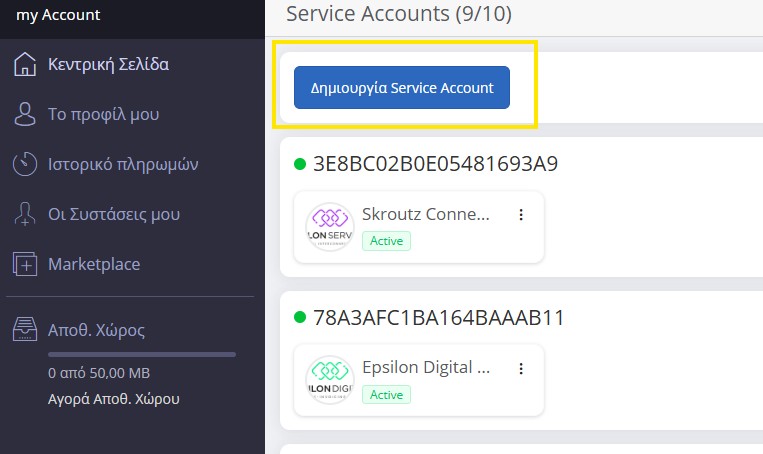The height and width of the screenshot is (454, 763).
Task: Click the referrals icon beside Οι Συστάσεις μου
Action: [x=25, y=214]
